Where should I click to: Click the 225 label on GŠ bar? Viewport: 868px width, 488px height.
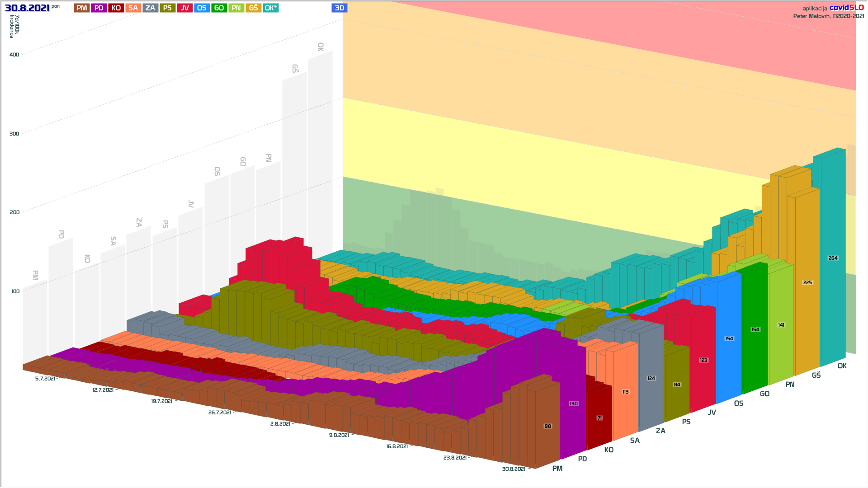tap(807, 282)
